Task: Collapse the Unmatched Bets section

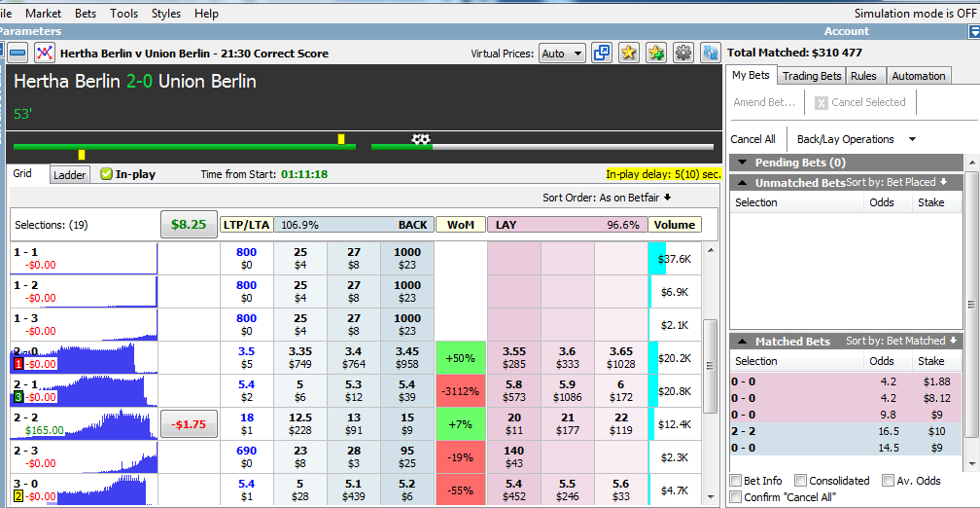Action: tap(743, 183)
